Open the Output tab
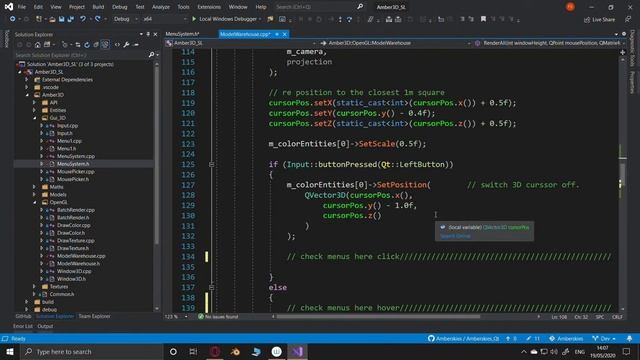Viewport: 640px width, 360px height. (x=45, y=326)
